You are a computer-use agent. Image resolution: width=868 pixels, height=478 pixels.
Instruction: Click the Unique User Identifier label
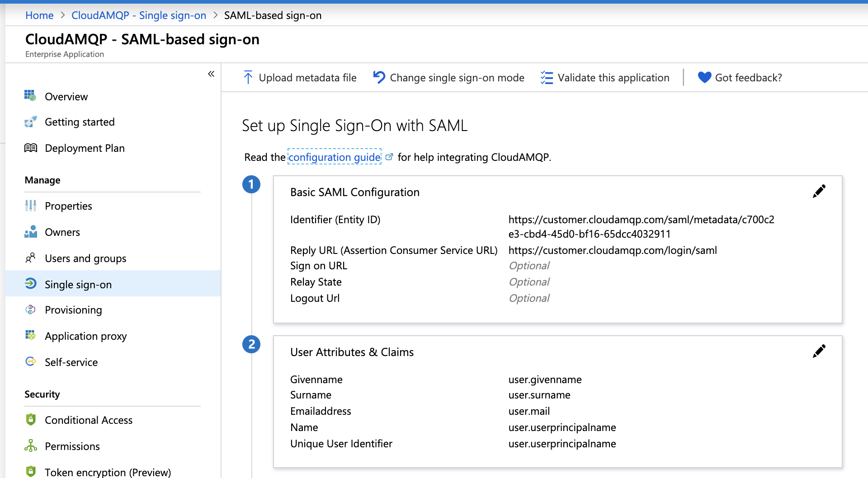pyautogui.click(x=341, y=444)
